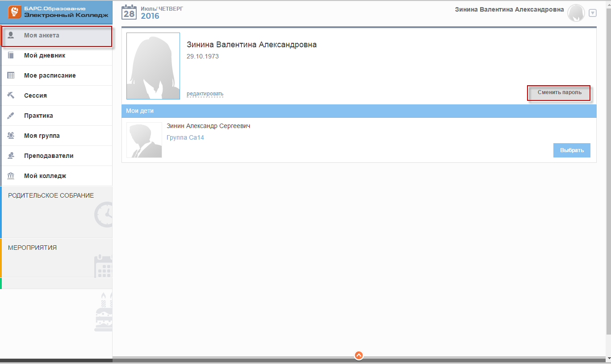
Task: Click the pencil icon beside Практика
Action: [11, 116]
